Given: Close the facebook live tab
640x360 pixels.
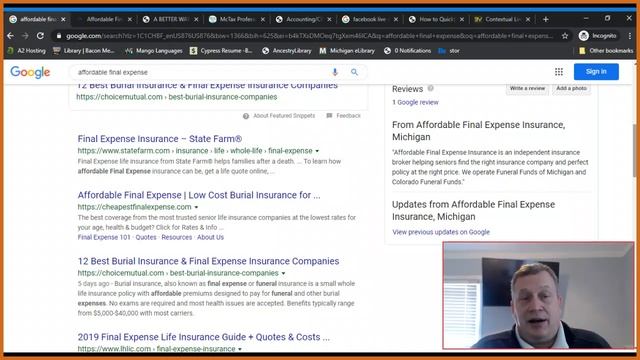Looking at the screenshot, I should click(396, 19).
